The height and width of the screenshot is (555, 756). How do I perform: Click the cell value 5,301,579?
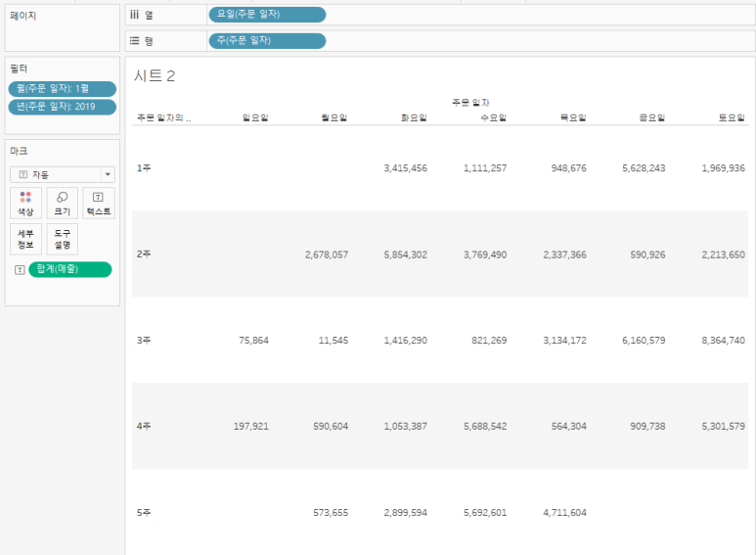[x=723, y=427]
